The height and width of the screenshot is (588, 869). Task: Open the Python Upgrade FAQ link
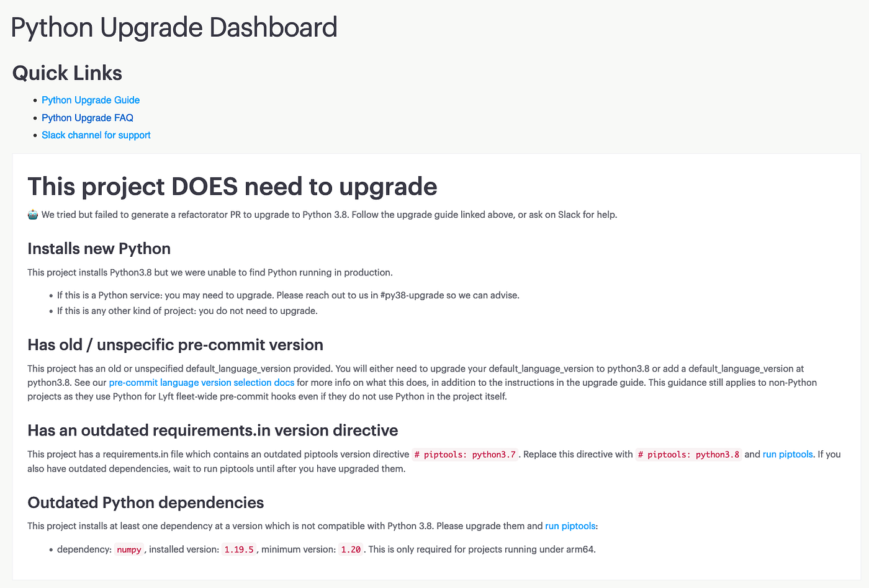(x=87, y=117)
